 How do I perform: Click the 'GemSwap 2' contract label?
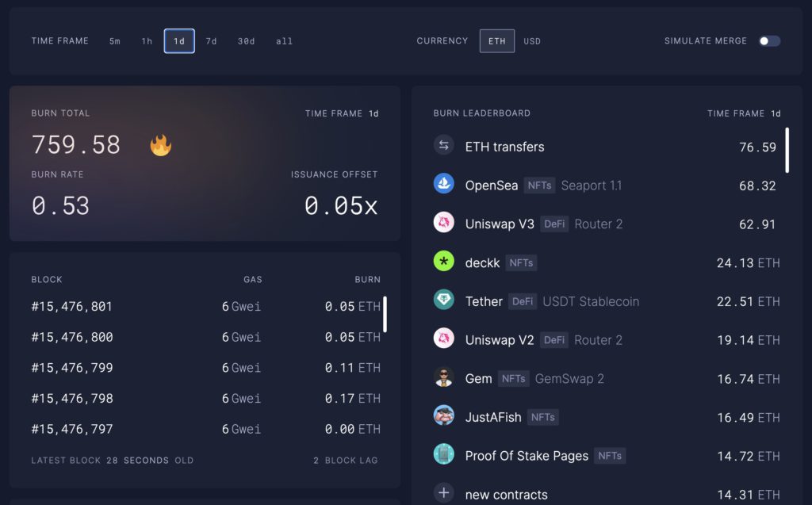569,379
